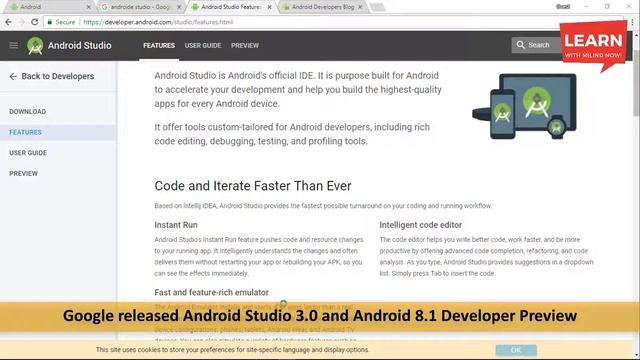This screenshot has width=640, height=360.
Task: Open USER GUIDE in top navigation
Action: pyautogui.click(x=203, y=45)
